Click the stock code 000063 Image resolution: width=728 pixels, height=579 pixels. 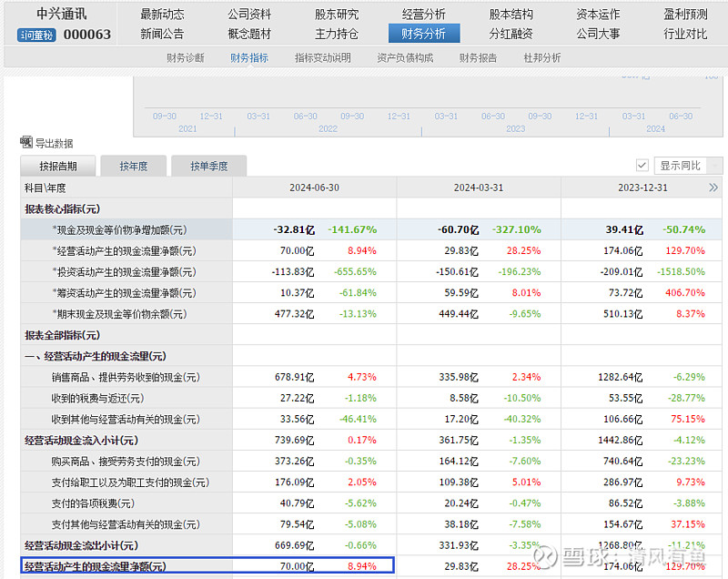[87, 35]
